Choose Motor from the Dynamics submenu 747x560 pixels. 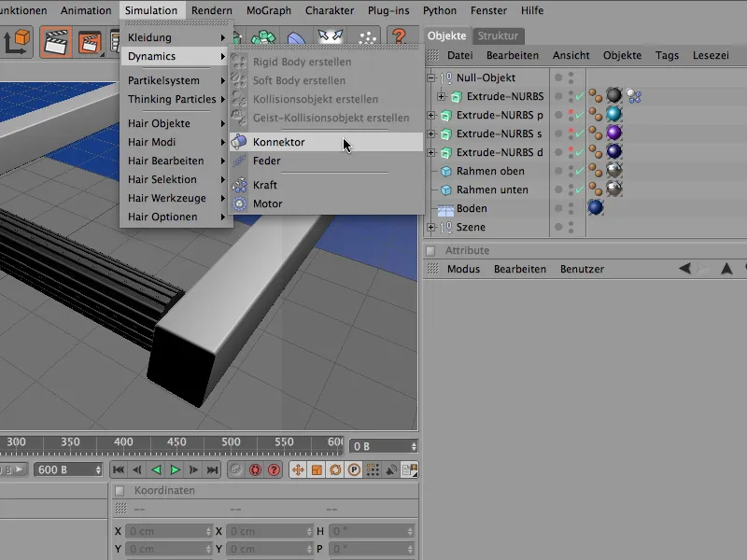(x=266, y=203)
